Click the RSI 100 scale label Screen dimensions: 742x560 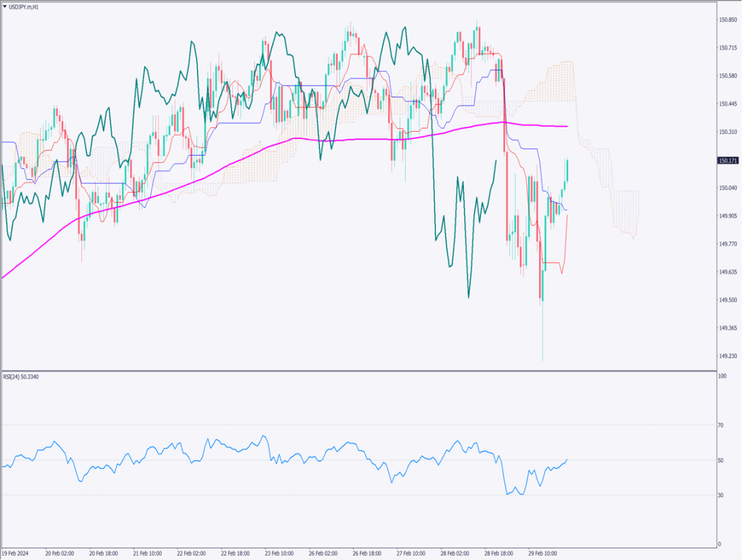pyautogui.click(x=722, y=377)
